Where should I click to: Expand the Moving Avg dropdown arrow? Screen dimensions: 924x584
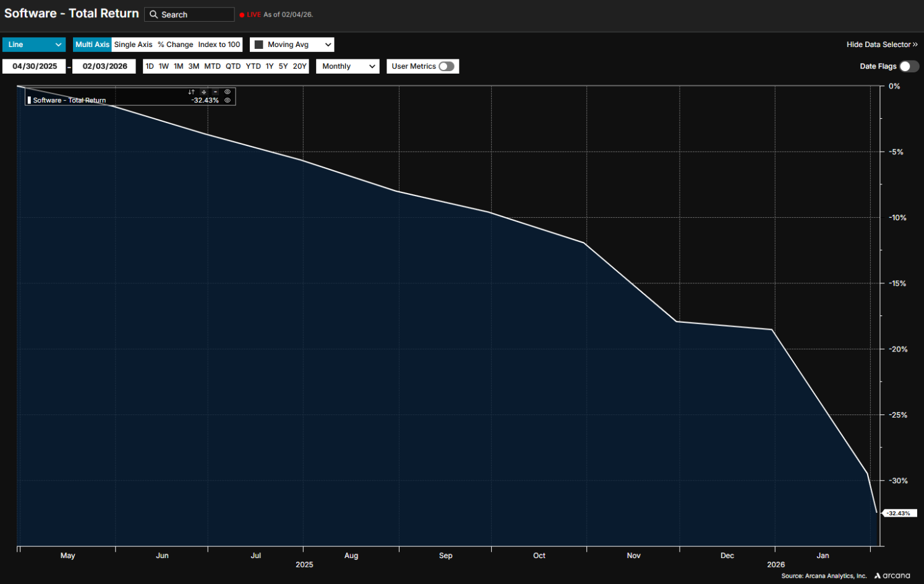[328, 45]
